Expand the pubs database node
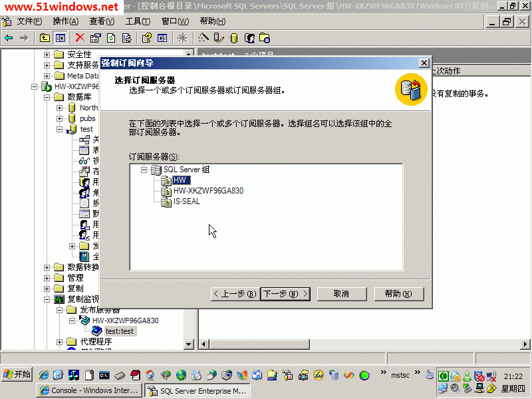Image resolution: width=532 pixels, height=399 pixels. [x=59, y=119]
